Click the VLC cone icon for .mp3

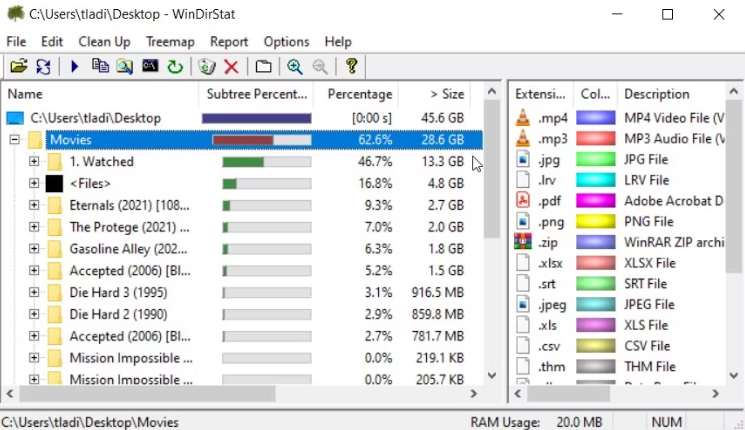(523, 138)
